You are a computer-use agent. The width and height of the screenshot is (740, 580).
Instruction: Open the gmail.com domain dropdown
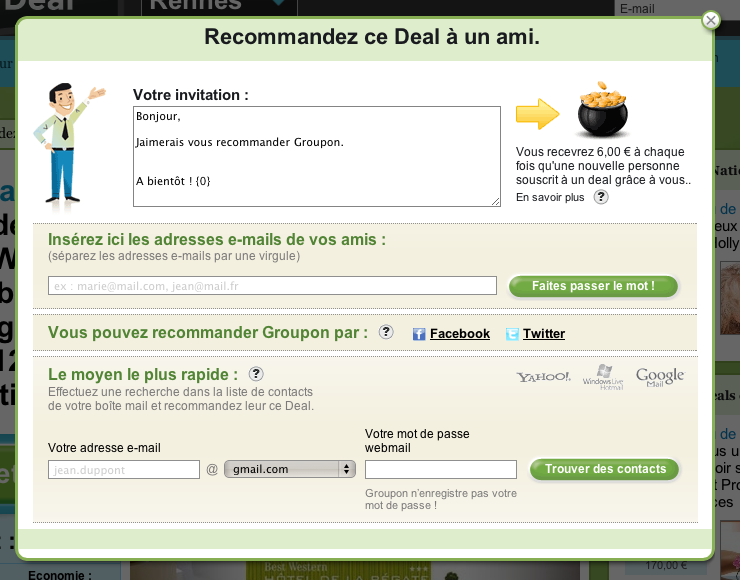[290, 469]
